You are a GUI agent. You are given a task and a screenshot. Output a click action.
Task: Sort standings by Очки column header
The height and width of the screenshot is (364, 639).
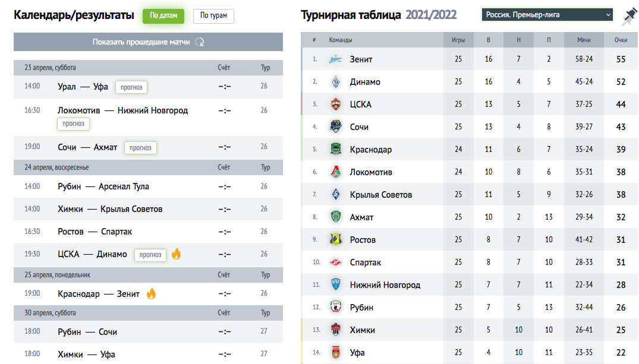click(621, 40)
